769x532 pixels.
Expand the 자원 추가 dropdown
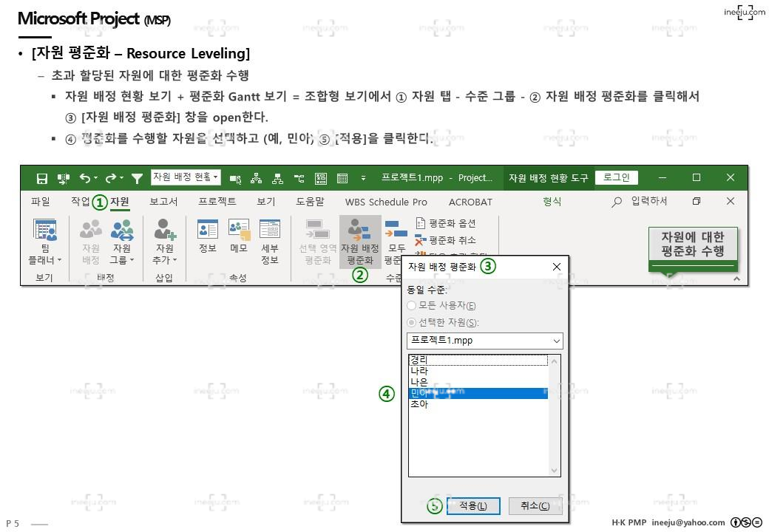pyautogui.click(x=175, y=260)
